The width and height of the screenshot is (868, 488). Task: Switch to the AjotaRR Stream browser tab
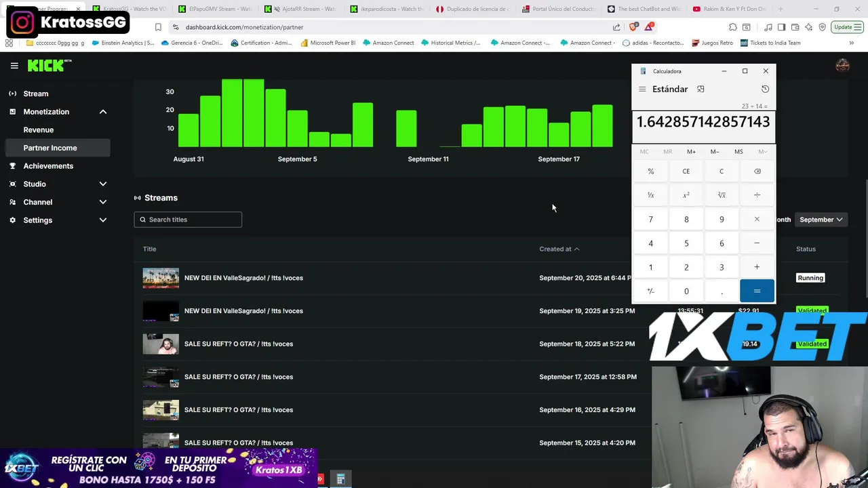(301, 9)
